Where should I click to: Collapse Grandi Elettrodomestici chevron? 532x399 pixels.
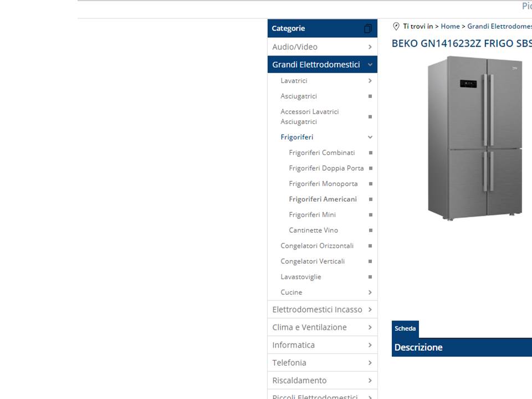pos(370,64)
